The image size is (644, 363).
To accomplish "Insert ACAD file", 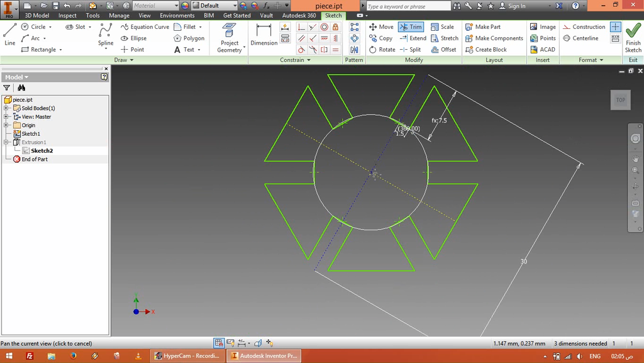I will point(543,49).
